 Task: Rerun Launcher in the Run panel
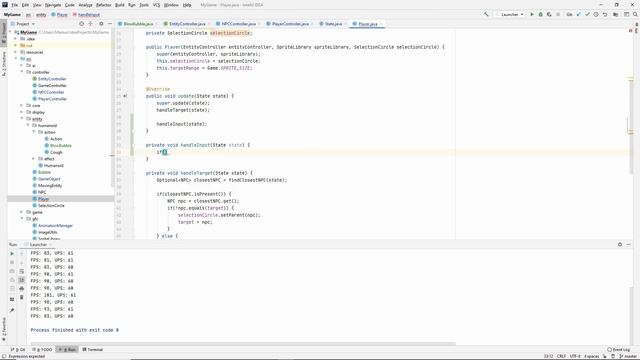[12, 253]
